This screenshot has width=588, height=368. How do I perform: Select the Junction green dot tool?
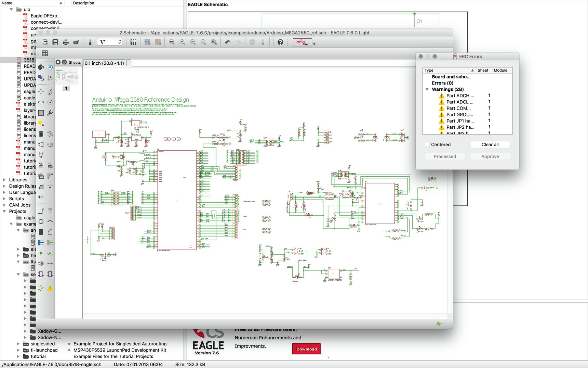pyautogui.click(x=41, y=253)
